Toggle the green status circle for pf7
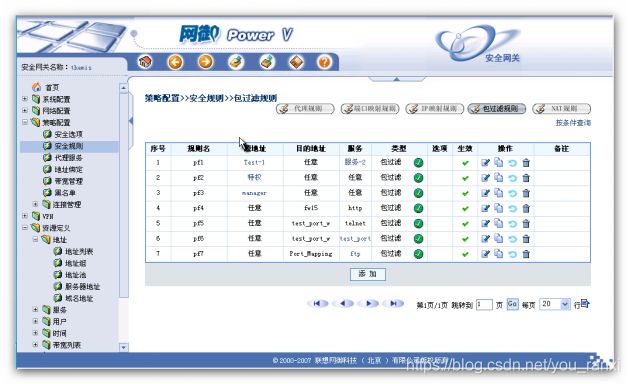The height and width of the screenshot is (384, 630). click(x=418, y=254)
